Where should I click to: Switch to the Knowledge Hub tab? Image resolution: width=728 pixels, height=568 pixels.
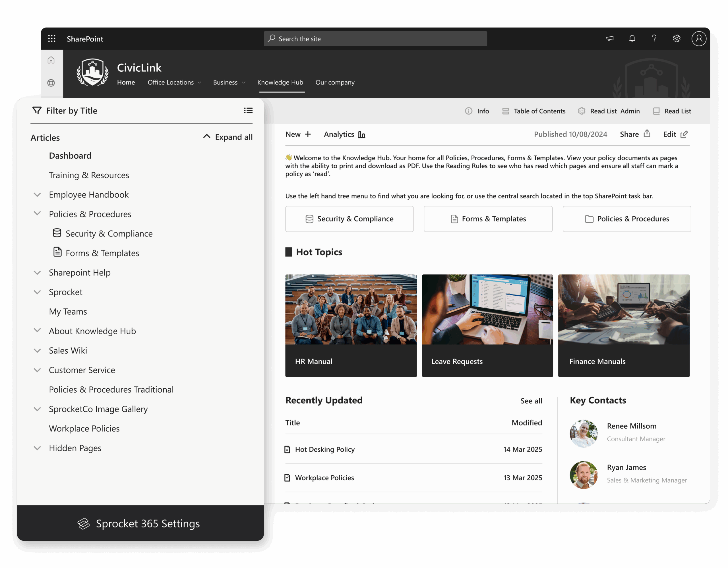pos(280,82)
